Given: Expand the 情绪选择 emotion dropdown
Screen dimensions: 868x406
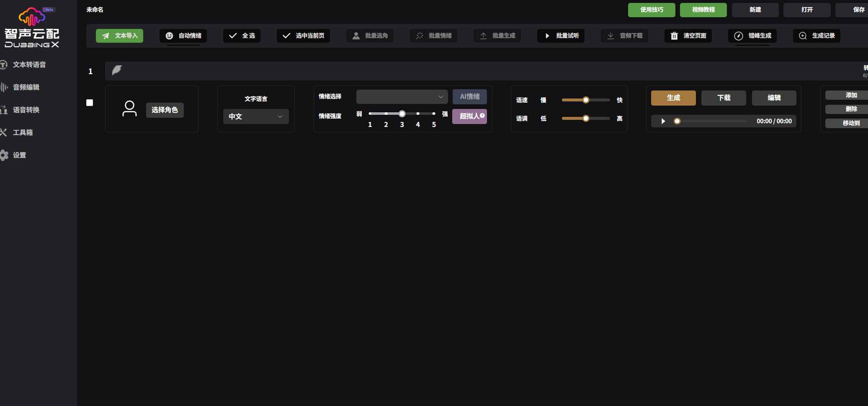Looking at the screenshot, I should [x=402, y=97].
